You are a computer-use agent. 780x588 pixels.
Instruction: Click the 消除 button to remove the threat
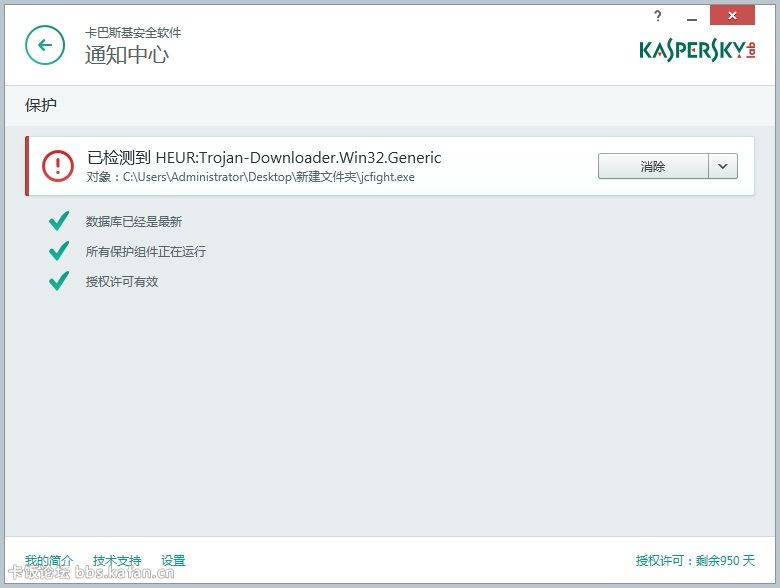pyautogui.click(x=653, y=166)
